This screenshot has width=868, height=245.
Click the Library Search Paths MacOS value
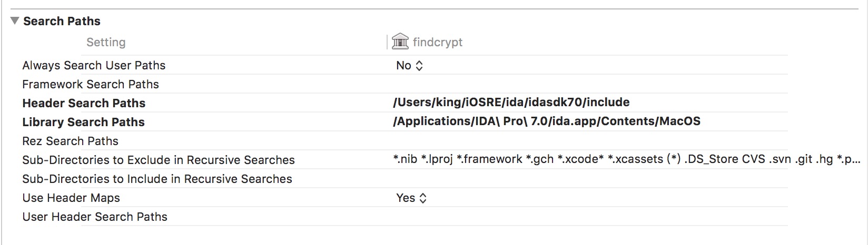click(x=546, y=121)
